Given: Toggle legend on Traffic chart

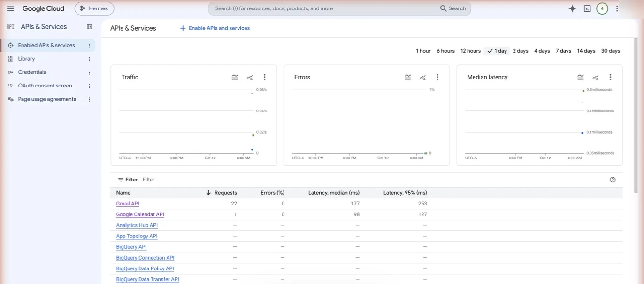Looking at the screenshot, I should tap(235, 77).
